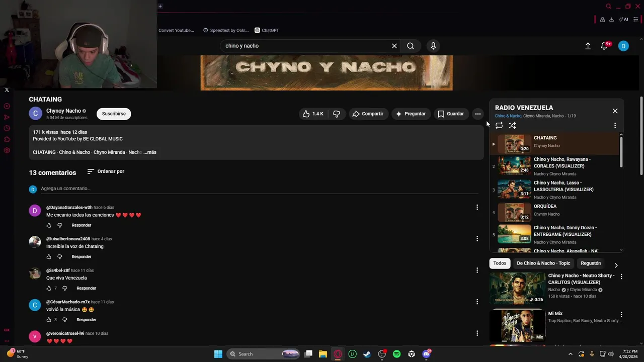This screenshot has height=362, width=644.
Task: Click the magnifying glass search icon
Action: 411,46
